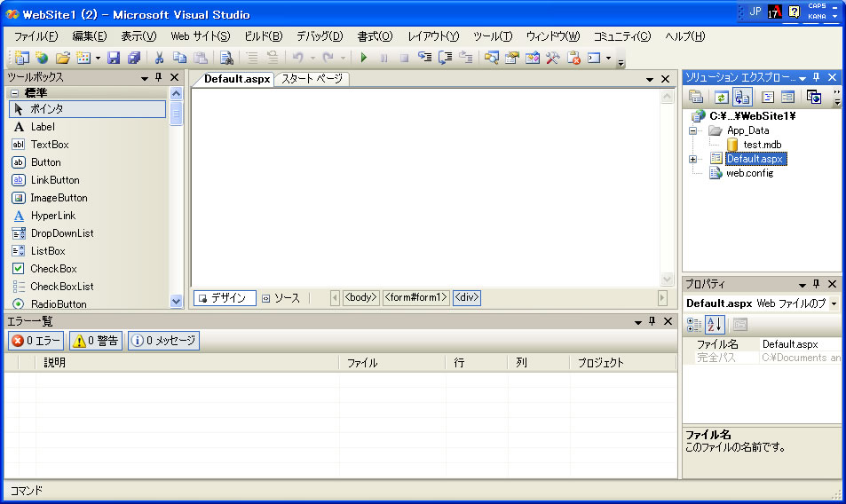Click the Solution Explorer Properties icon

point(696,97)
